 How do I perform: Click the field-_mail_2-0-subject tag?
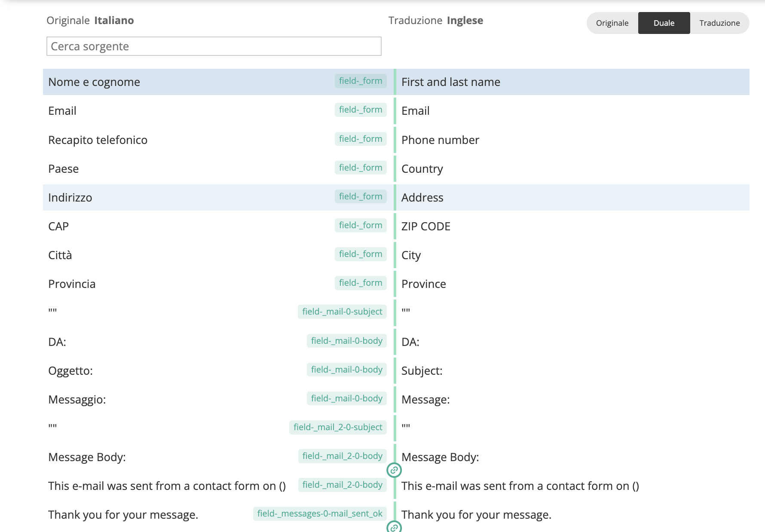click(338, 427)
